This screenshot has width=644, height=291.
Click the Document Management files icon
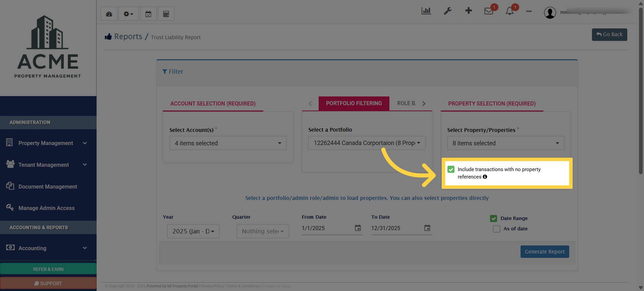click(10, 186)
